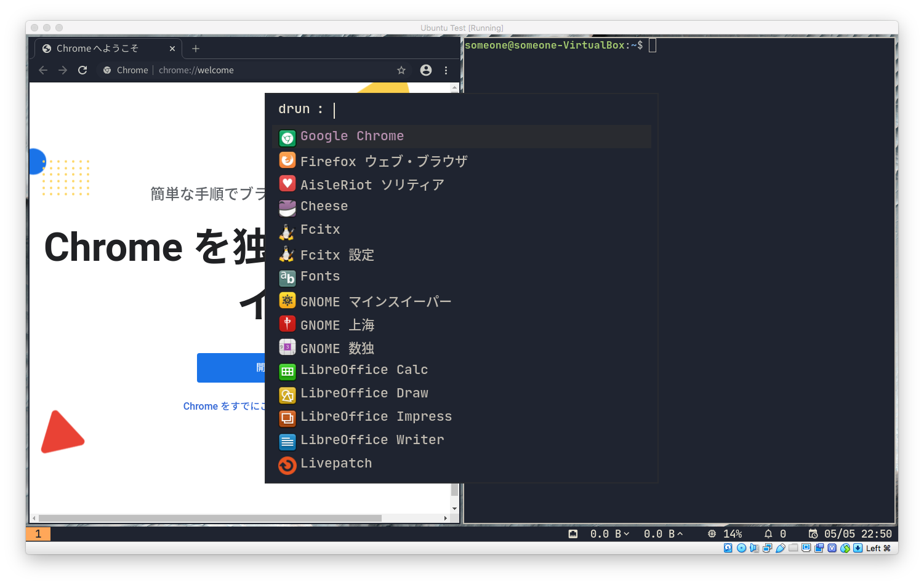Select workspace 1 in the status bar
This screenshot has width=924, height=585.
coord(38,534)
